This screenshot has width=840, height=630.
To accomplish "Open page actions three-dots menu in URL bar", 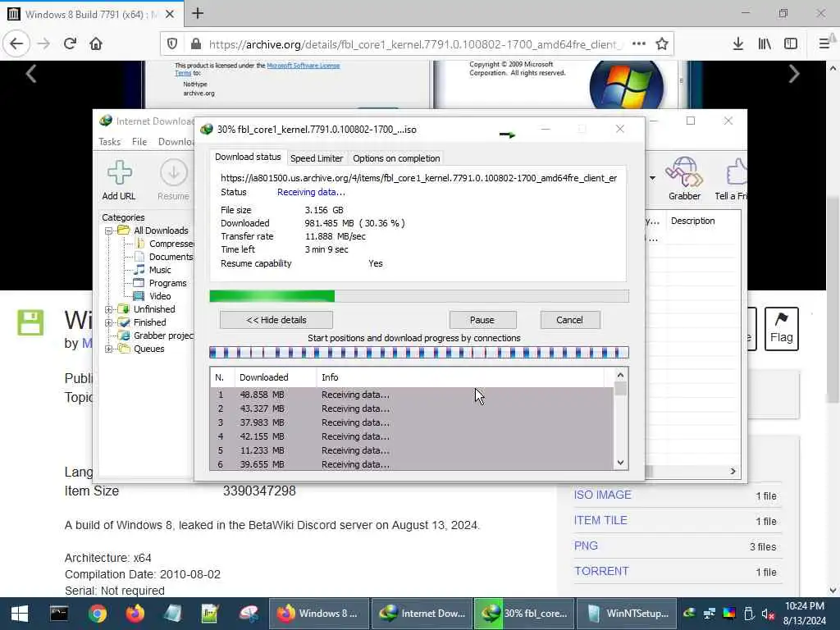I will pos(638,44).
